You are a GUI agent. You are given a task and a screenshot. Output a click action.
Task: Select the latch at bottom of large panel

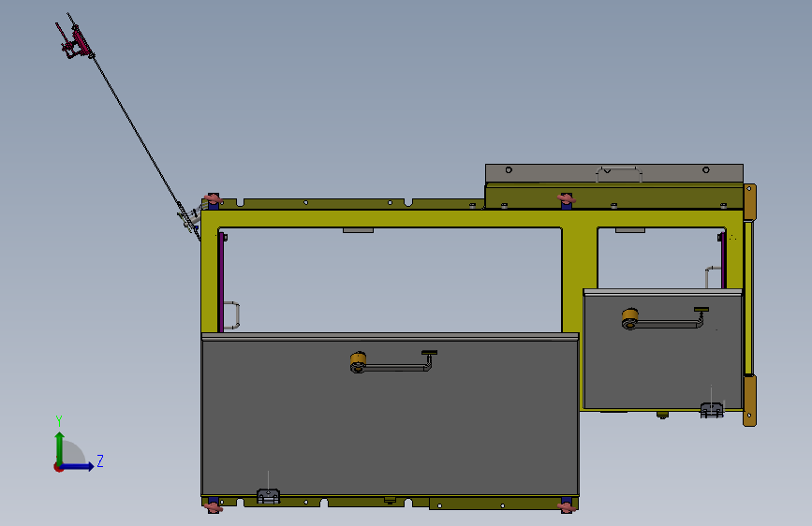coord(268,496)
